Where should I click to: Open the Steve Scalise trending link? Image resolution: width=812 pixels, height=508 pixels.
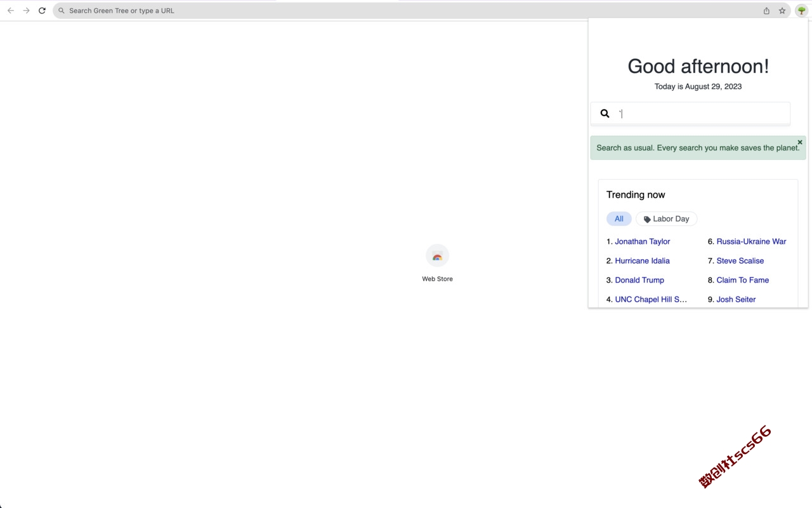pos(740,261)
